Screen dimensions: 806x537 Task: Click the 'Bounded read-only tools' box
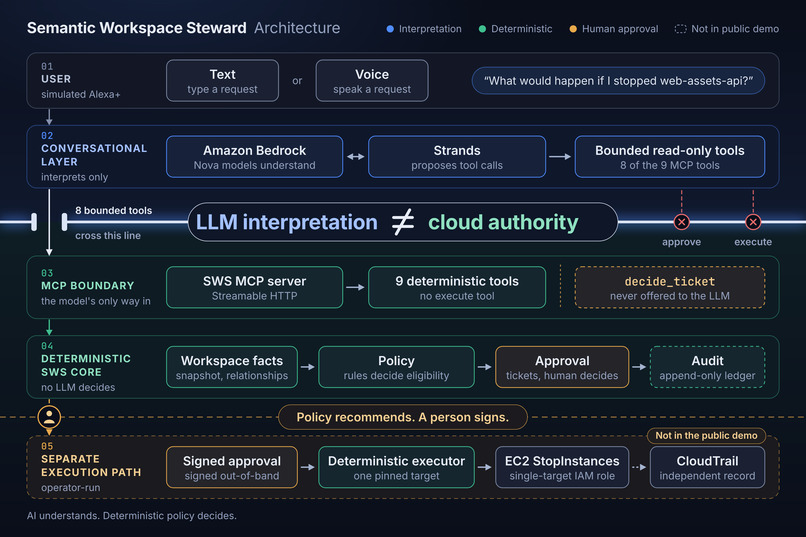(x=669, y=157)
